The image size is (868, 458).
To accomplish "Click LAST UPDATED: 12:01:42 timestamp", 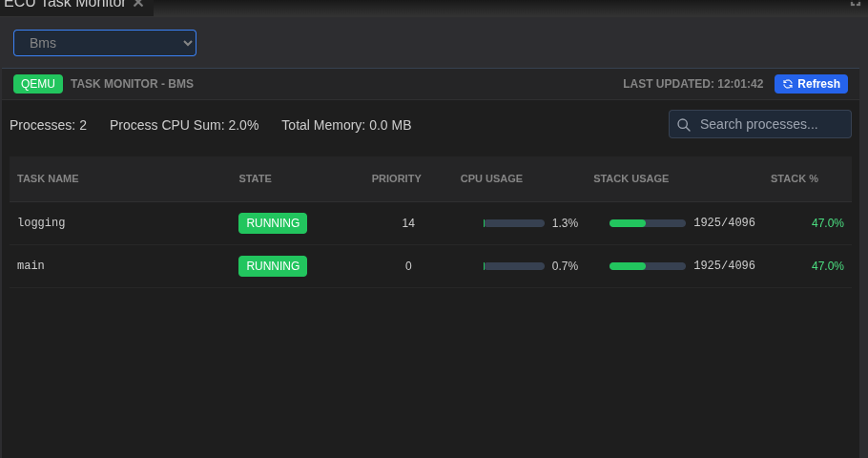I will (693, 84).
